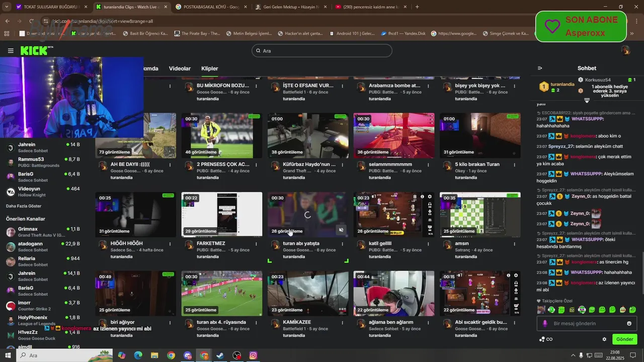Click Daha Fazla Göster link

[24, 206]
